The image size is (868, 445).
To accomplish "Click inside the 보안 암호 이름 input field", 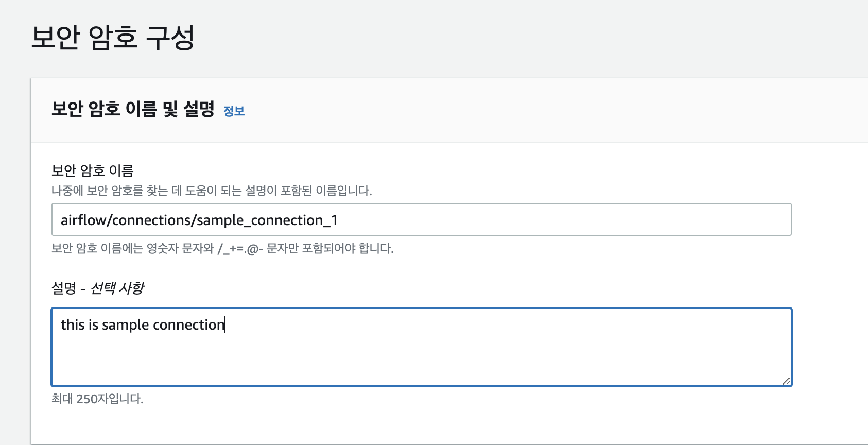I will click(x=412, y=219).
